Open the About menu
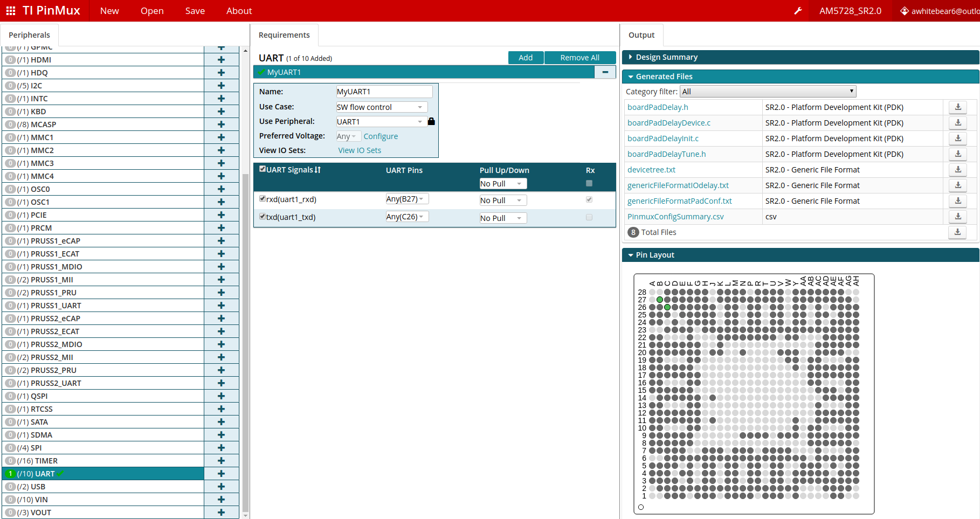 pos(239,11)
